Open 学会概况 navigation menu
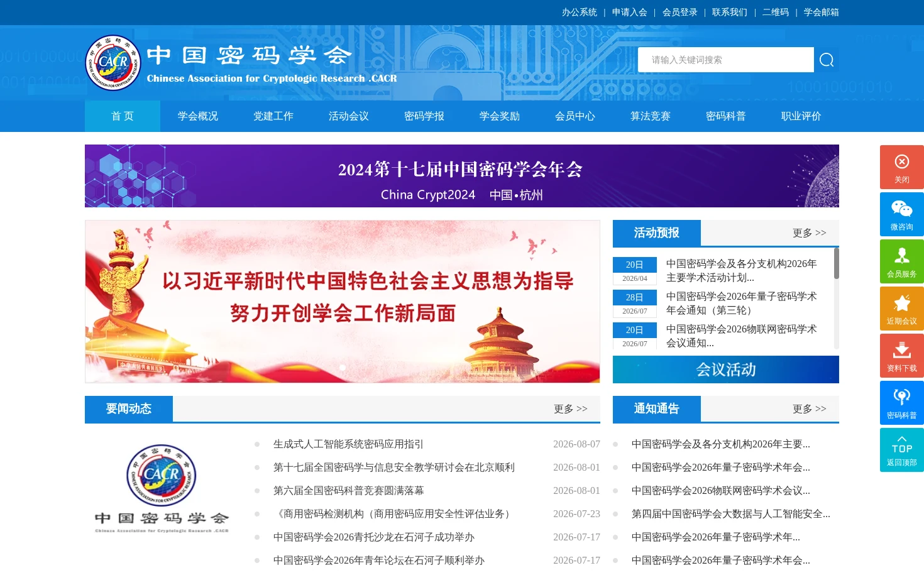The height and width of the screenshot is (580, 924). coord(198,116)
